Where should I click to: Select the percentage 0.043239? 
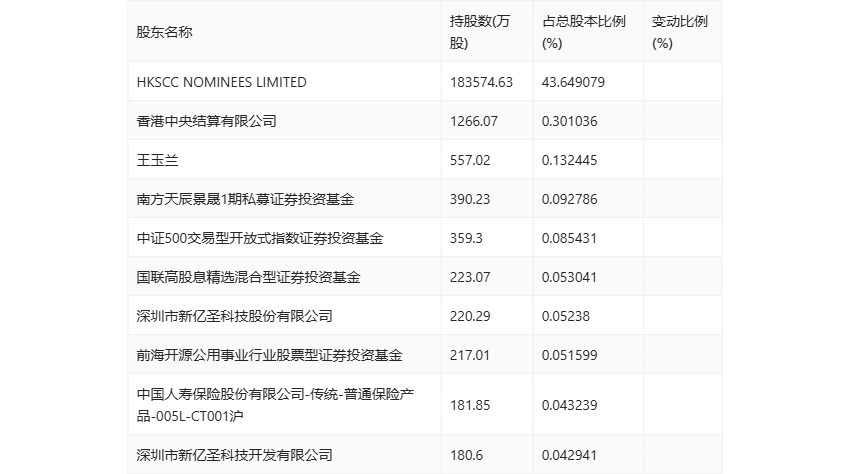(x=569, y=405)
